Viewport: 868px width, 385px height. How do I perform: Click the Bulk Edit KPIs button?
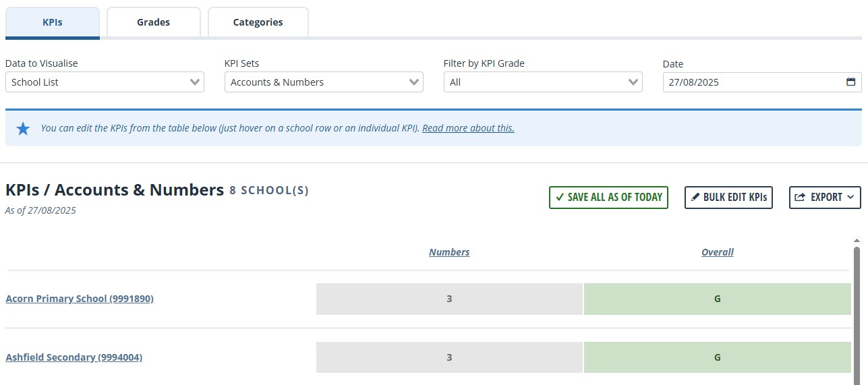(x=728, y=198)
